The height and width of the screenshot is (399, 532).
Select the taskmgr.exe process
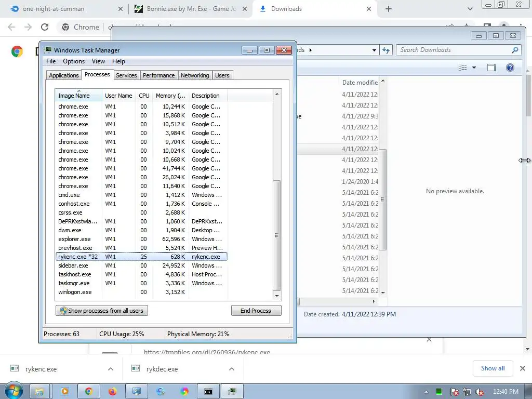click(141, 283)
